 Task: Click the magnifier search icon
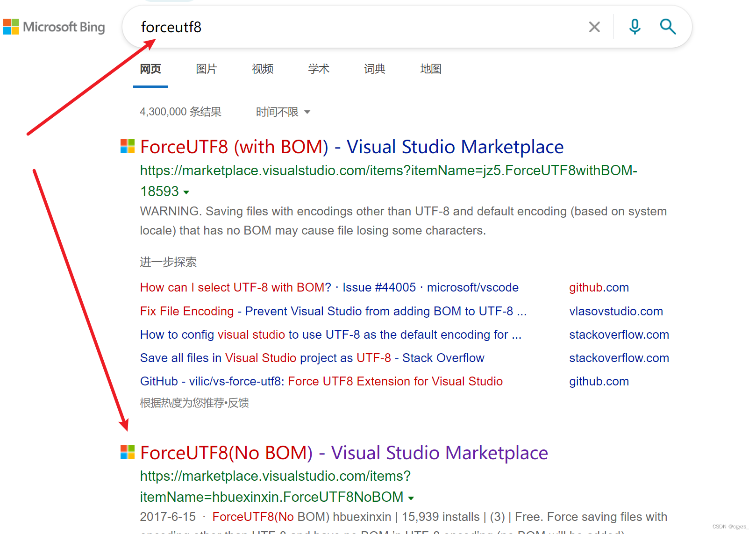(668, 27)
